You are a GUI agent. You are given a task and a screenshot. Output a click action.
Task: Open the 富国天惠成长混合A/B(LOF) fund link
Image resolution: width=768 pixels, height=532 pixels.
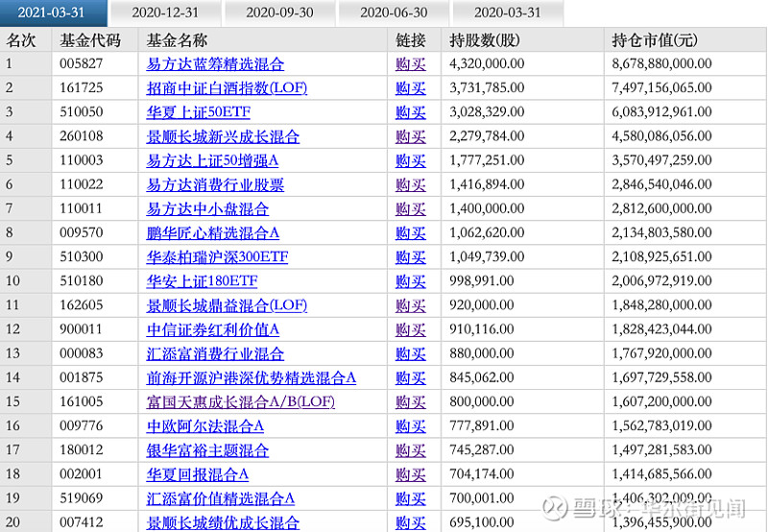coord(241,401)
